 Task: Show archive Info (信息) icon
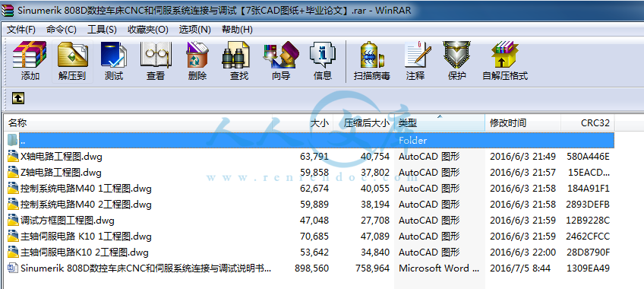tap(323, 55)
